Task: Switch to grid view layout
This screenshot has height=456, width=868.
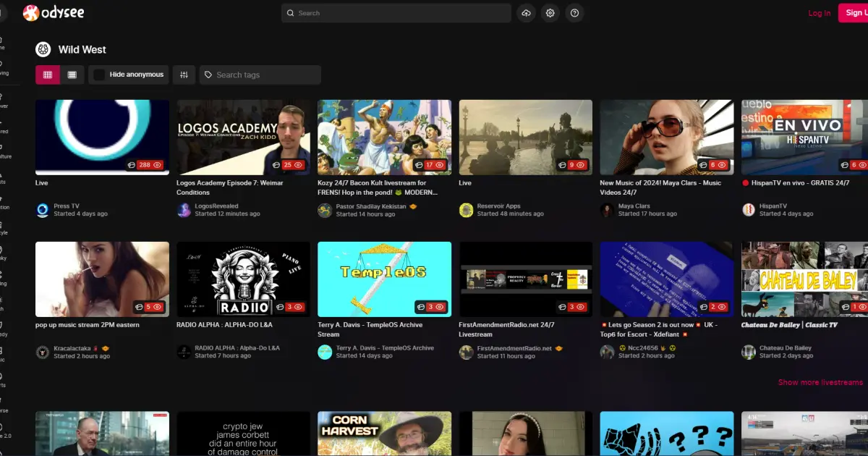Action: click(48, 75)
